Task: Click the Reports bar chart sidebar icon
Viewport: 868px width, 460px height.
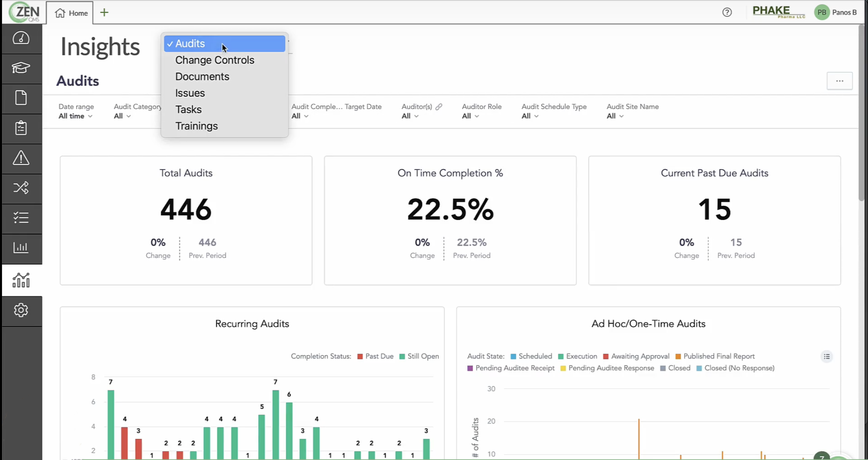Action: (21, 248)
